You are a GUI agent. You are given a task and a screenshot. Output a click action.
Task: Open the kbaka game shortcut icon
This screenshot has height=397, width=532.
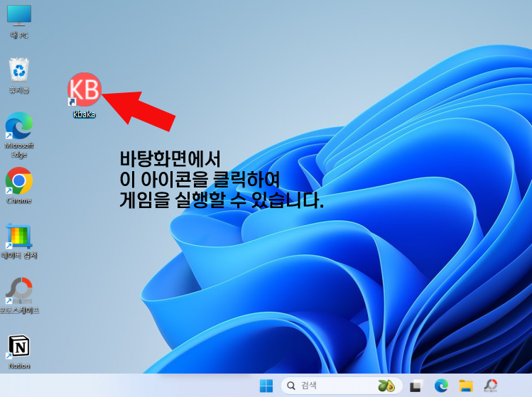[x=85, y=89]
